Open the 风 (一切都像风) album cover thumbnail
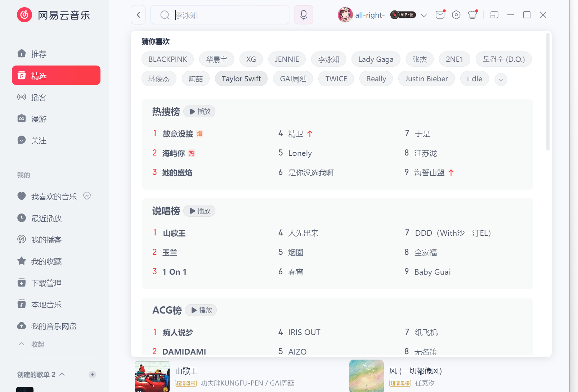Screen dimensions: 578x392 367,376
